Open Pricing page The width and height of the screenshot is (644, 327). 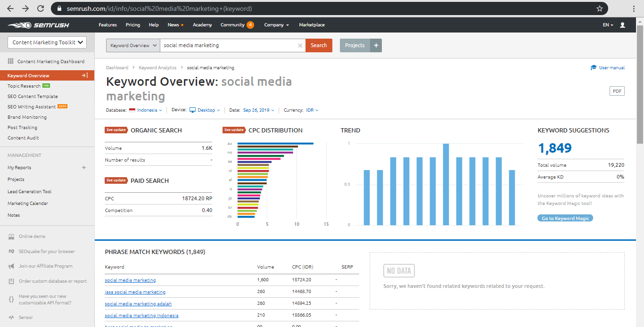coord(133,25)
